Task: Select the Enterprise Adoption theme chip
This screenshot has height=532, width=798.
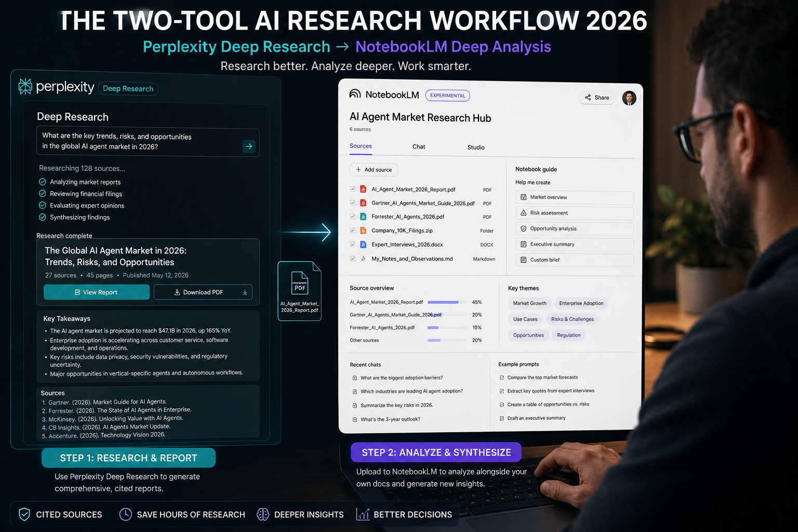Action: (x=581, y=303)
